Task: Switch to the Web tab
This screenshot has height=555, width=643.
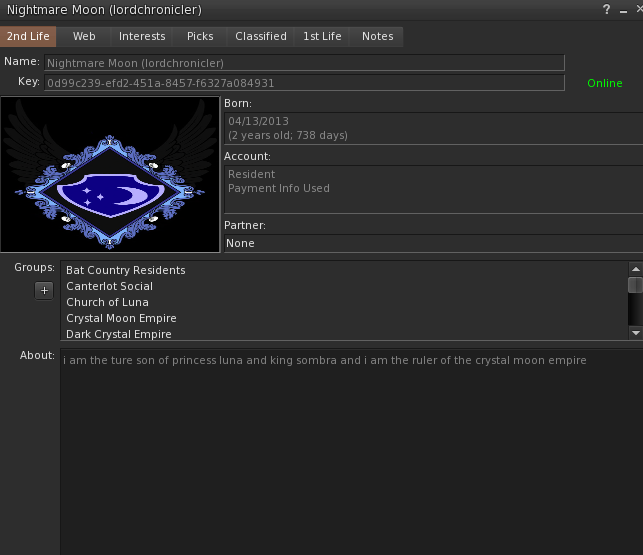Action: [84, 36]
